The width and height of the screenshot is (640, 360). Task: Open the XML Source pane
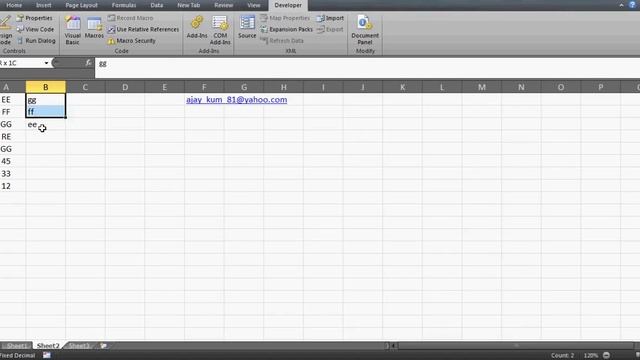247,27
